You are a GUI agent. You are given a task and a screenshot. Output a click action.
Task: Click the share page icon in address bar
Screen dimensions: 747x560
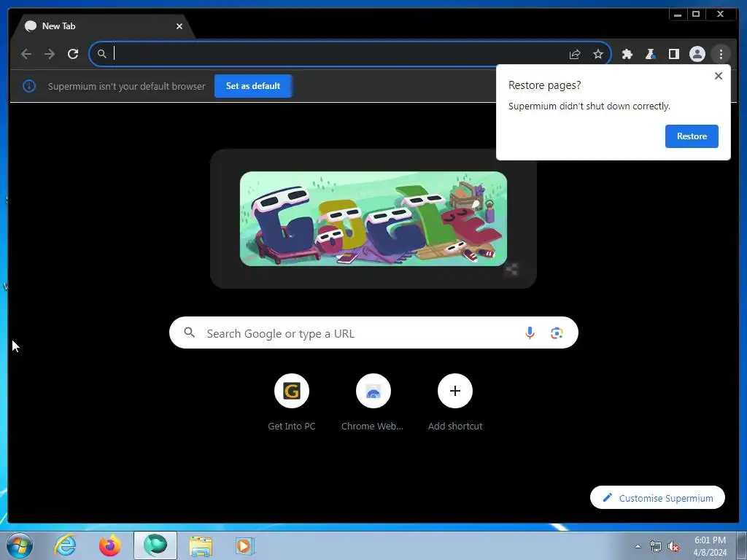[575, 54]
